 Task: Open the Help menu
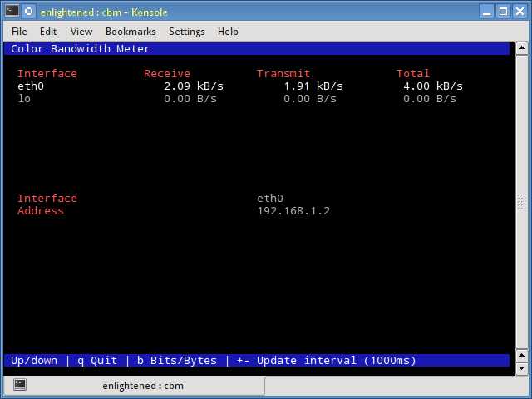[x=228, y=32]
